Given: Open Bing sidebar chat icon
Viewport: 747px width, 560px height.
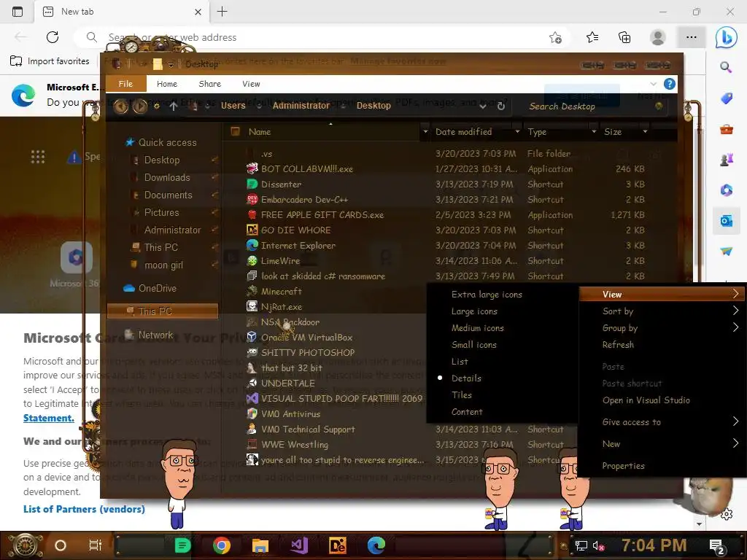Looking at the screenshot, I should pyautogui.click(x=726, y=37).
